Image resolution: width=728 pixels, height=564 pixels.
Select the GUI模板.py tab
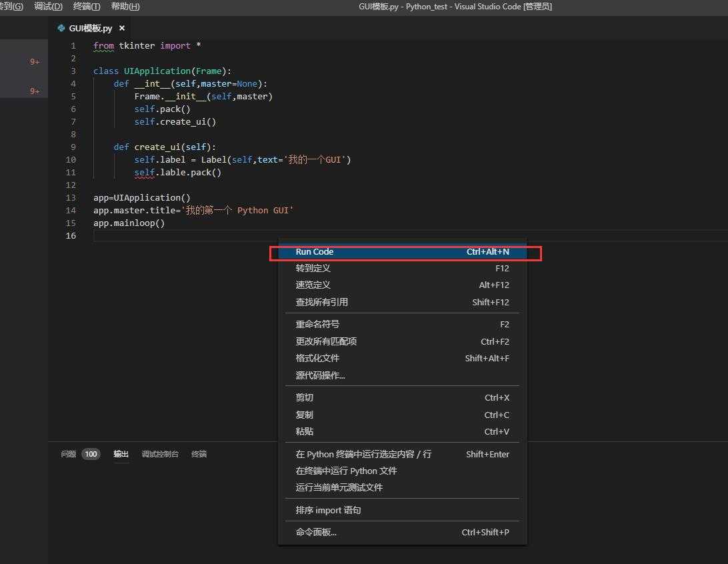[x=91, y=28]
